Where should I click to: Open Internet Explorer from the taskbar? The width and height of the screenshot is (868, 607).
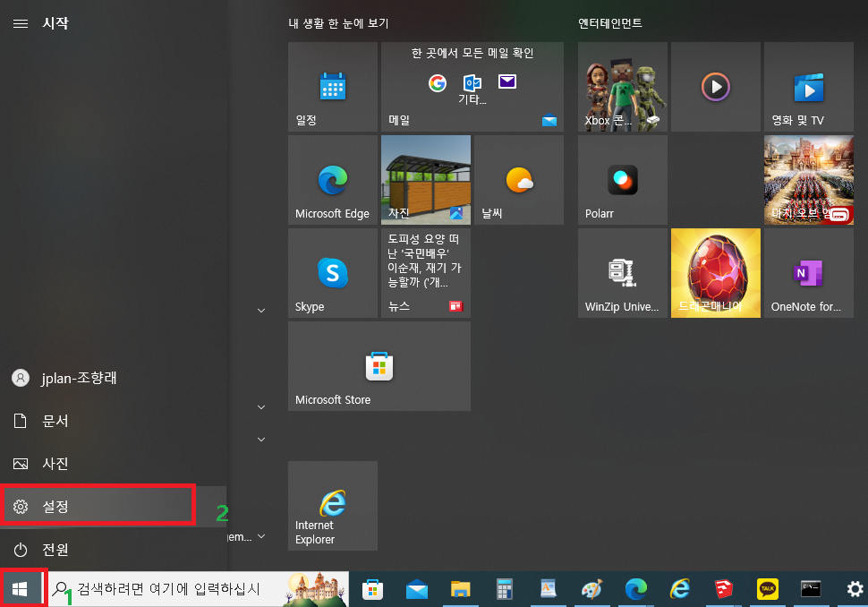(680, 589)
